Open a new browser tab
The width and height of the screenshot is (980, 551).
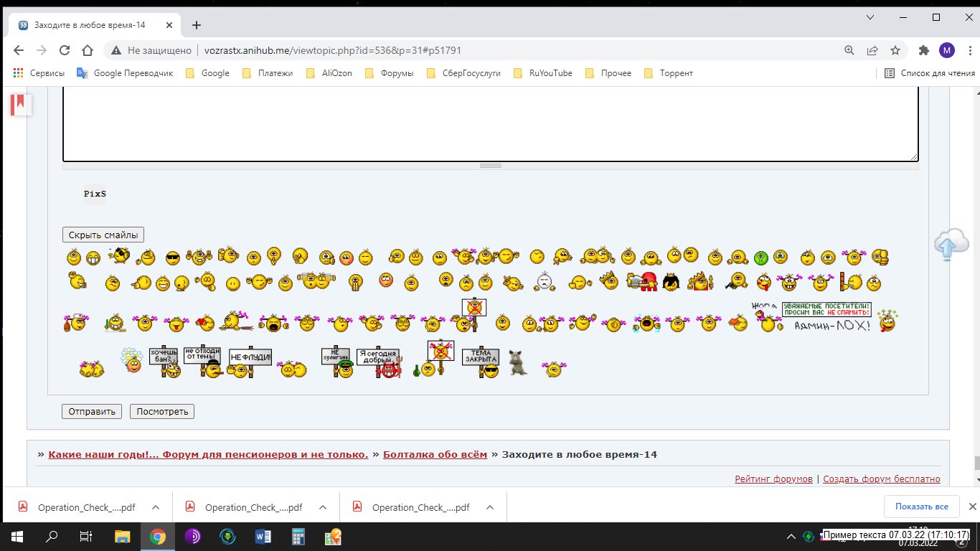click(x=197, y=25)
